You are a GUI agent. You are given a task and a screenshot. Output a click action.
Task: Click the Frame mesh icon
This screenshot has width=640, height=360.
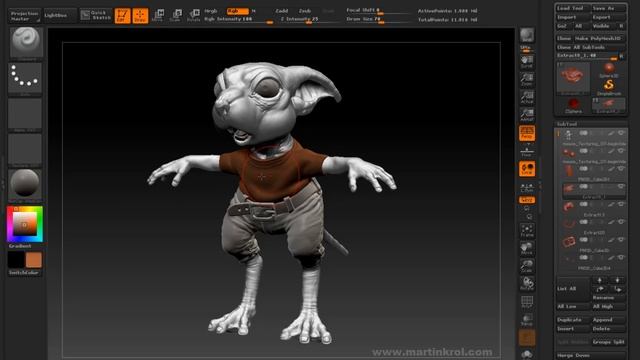pyautogui.click(x=527, y=231)
